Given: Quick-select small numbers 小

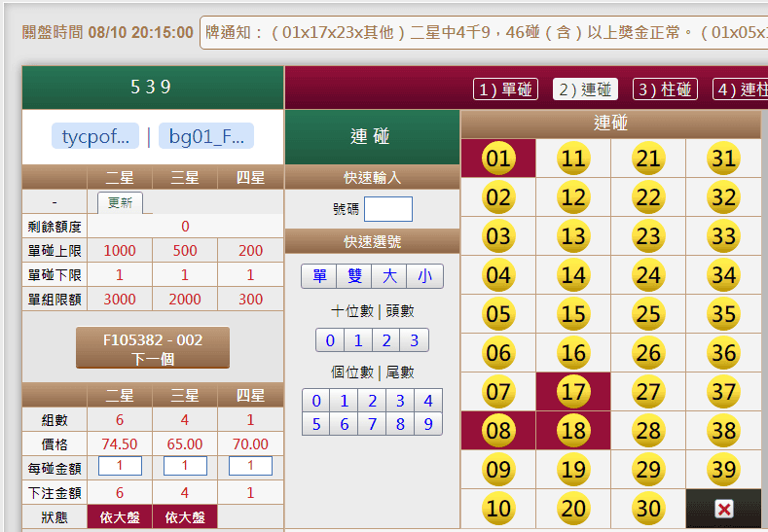Looking at the screenshot, I should [424, 276].
